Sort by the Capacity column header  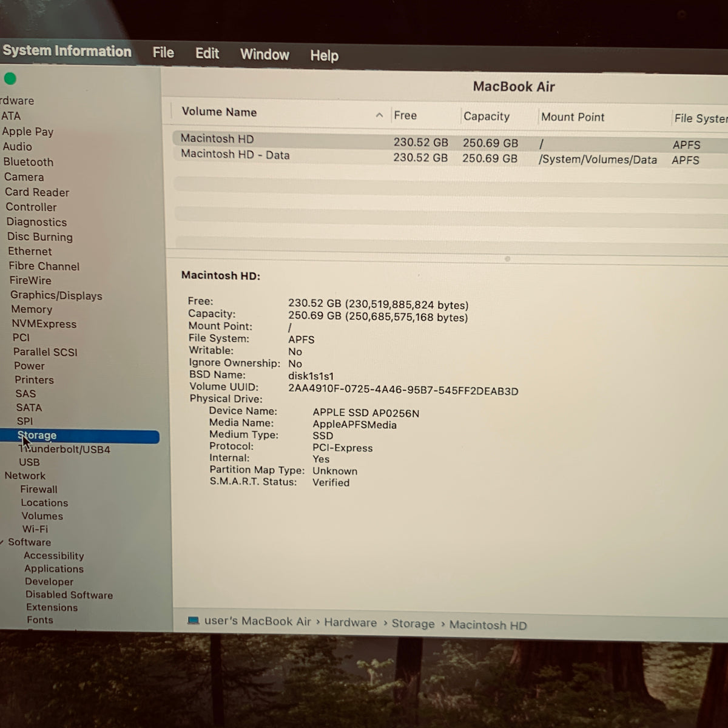click(486, 116)
